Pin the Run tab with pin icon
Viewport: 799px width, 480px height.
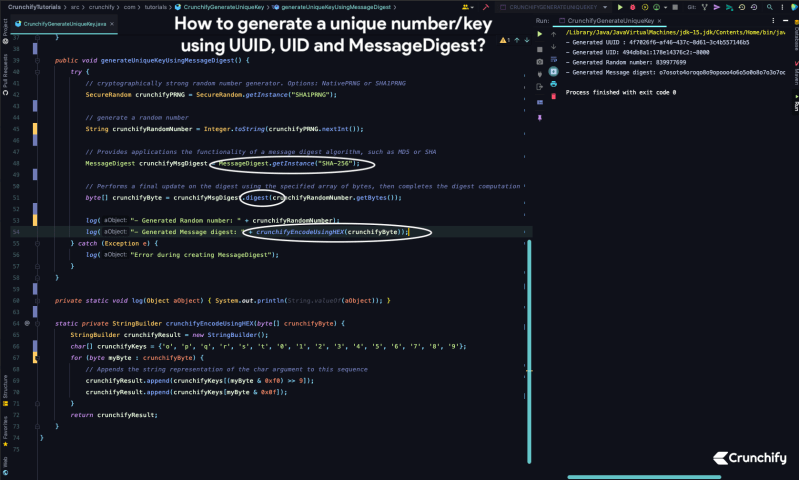(540, 118)
